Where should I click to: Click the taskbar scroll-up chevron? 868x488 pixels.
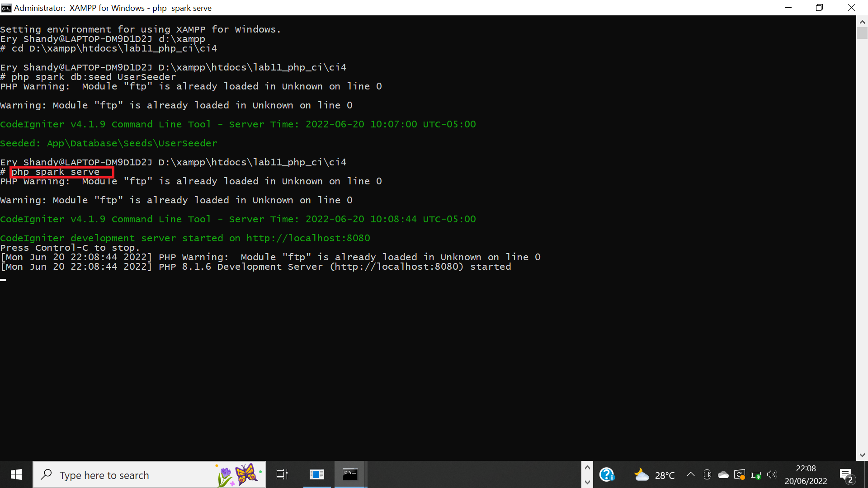(587, 467)
